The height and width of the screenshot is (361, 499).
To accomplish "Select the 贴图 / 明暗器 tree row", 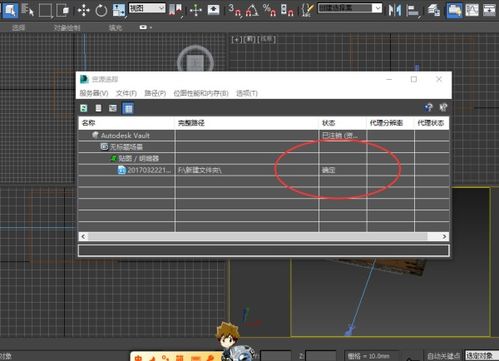I will (264, 158).
